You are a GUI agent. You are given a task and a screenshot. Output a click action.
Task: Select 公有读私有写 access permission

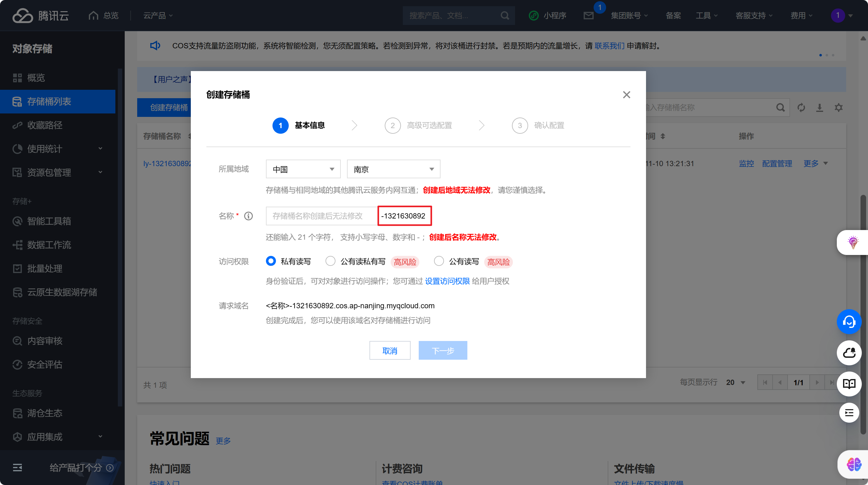[330, 261]
